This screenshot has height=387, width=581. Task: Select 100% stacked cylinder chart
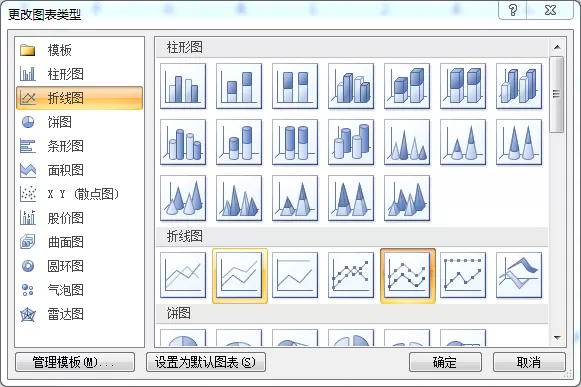click(x=295, y=142)
